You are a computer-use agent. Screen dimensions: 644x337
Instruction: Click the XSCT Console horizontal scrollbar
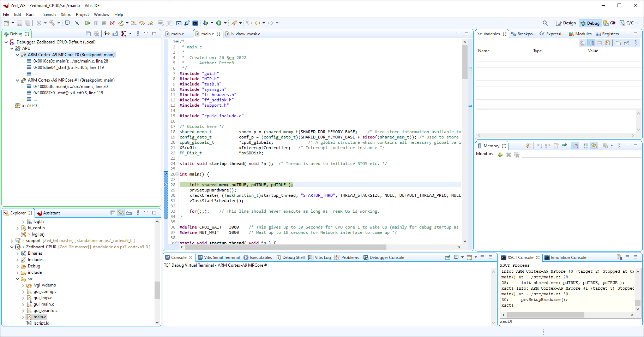(546, 315)
